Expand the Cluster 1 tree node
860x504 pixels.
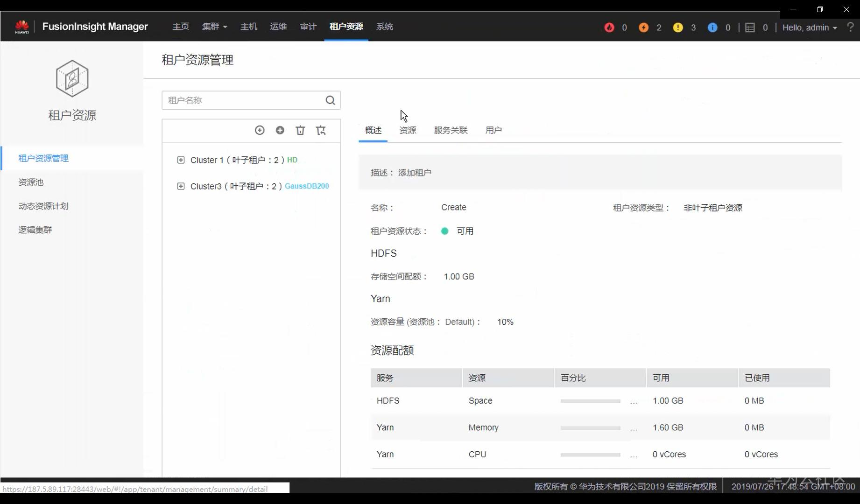pyautogui.click(x=181, y=160)
